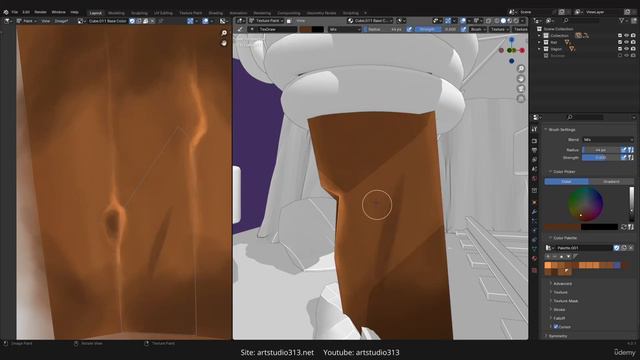Select solid viewport shading mode
Screen dimensions: 640x360
(x=503, y=20)
